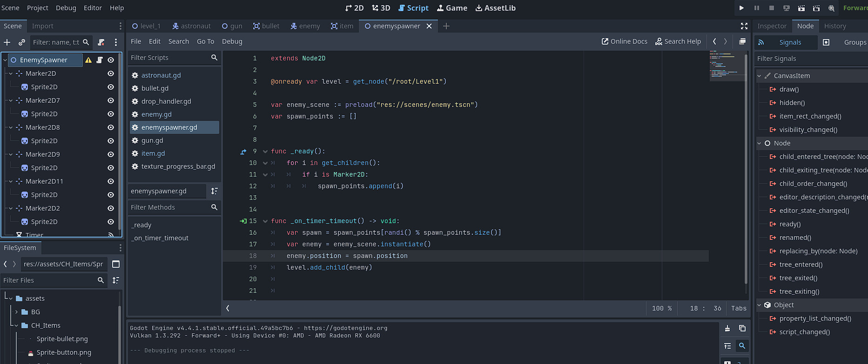The width and height of the screenshot is (868, 364).
Task: Fold the _ready function at line 9
Action: click(x=265, y=152)
